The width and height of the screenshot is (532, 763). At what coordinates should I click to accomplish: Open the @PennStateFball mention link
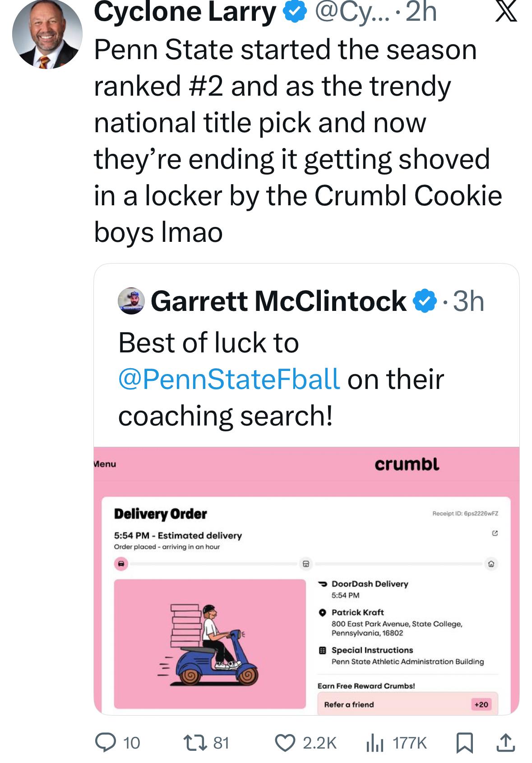(x=229, y=379)
